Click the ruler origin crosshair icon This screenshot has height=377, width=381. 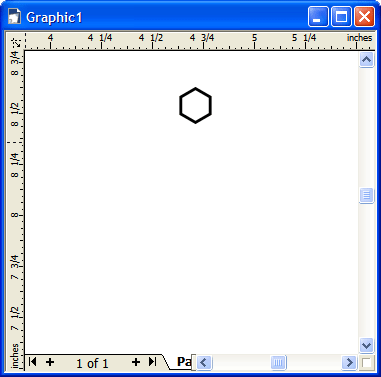(15, 41)
